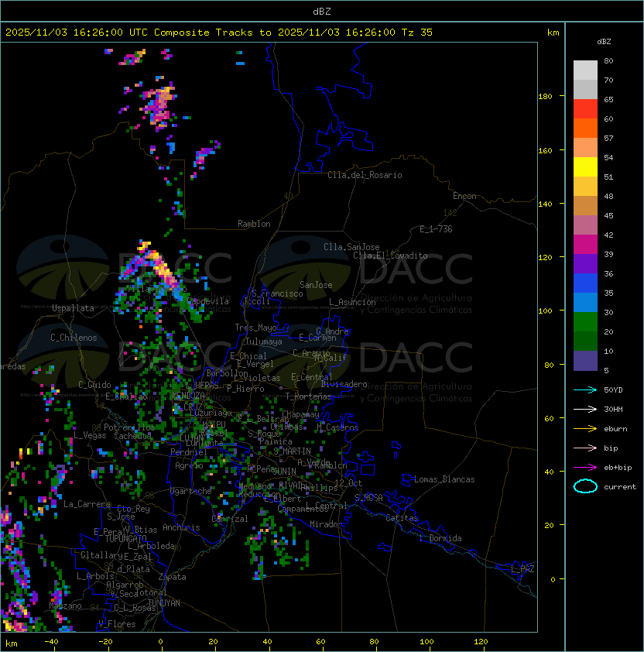Select the yellow eburn arrow icon
Viewport: 644px width, 652px height.
pyautogui.click(x=585, y=429)
